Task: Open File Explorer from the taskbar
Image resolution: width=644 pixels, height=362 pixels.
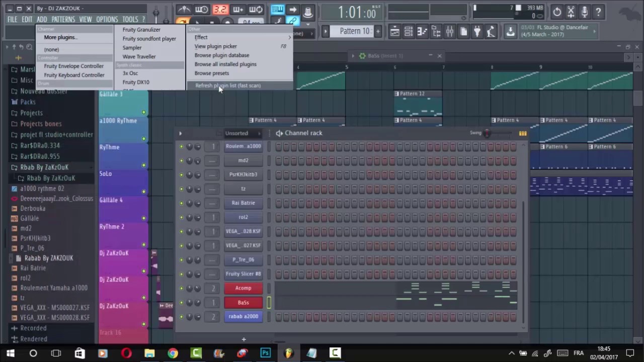Action: click(x=149, y=353)
